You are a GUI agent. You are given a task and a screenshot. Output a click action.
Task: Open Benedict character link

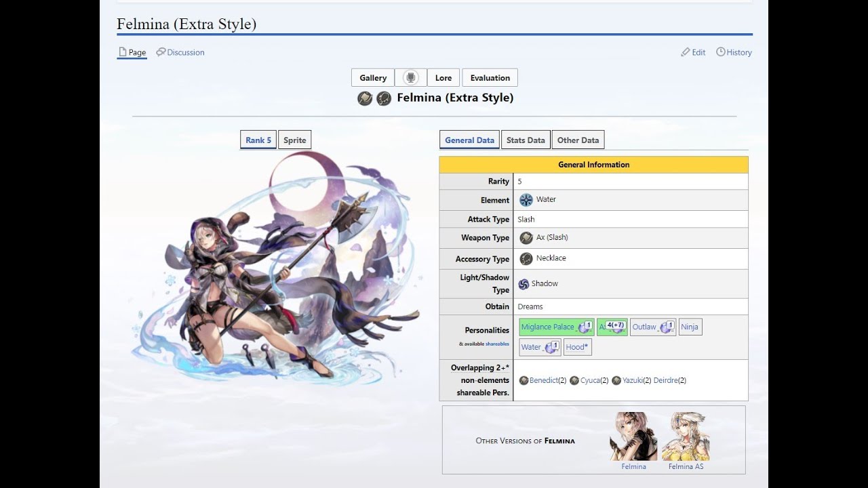(x=543, y=381)
